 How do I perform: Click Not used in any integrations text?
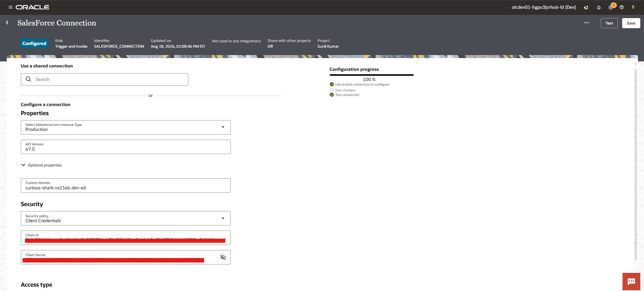236,41
